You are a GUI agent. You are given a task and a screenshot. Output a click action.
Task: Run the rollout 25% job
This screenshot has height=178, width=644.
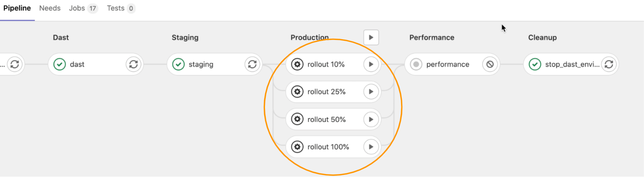pyautogui.click(x=371, y=92)
